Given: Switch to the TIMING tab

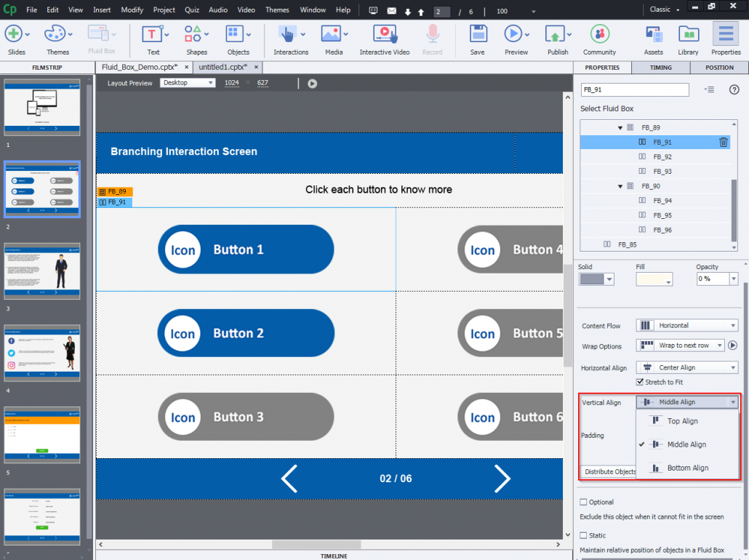Looking at the screenshot, I should tap(660, 67).
